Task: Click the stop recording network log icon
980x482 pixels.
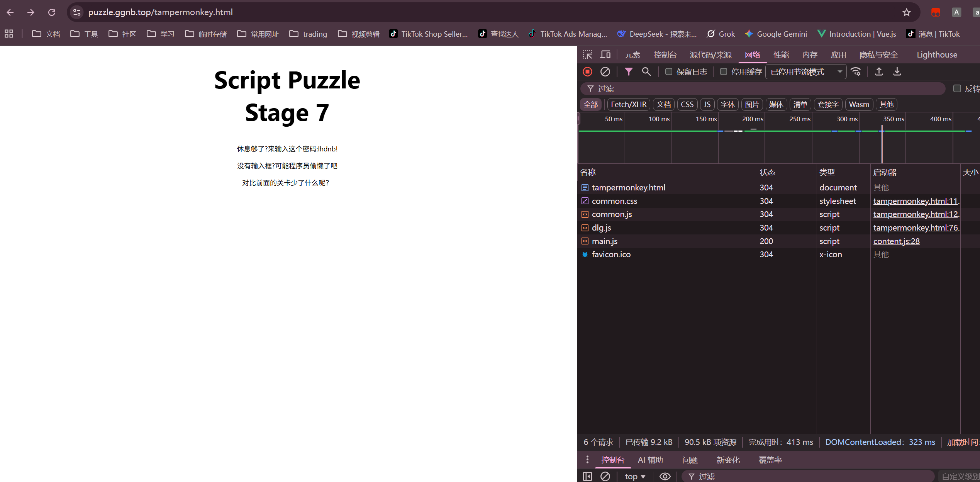Action: 587,72
